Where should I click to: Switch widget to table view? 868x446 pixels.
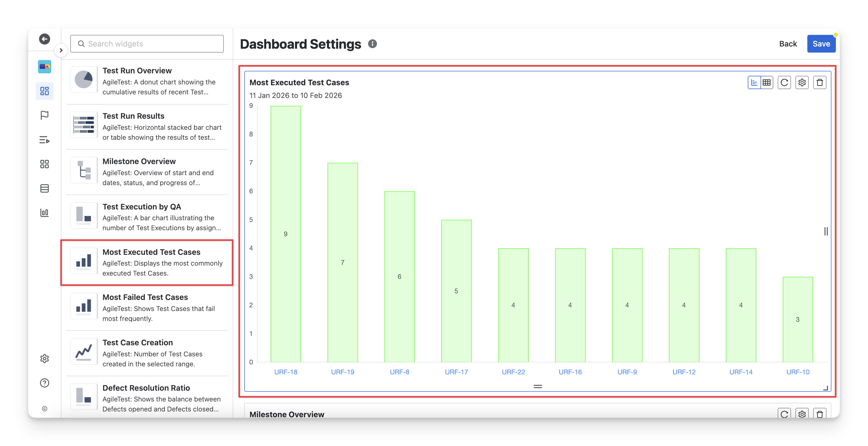point(767,82)
